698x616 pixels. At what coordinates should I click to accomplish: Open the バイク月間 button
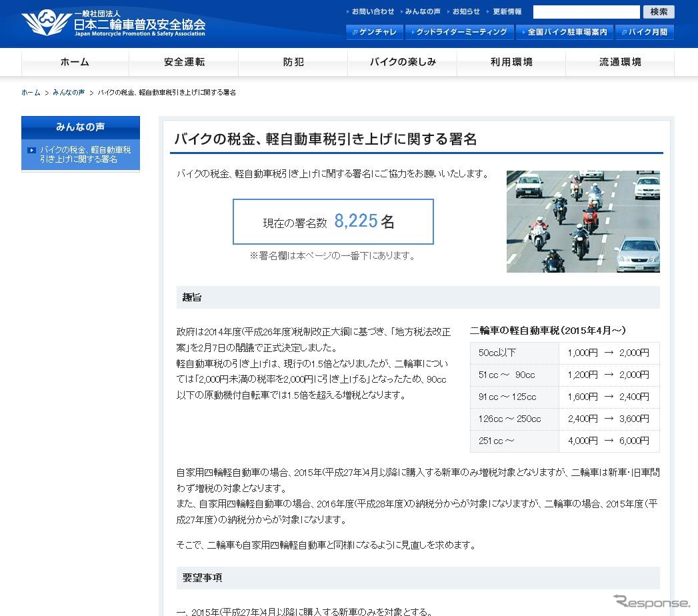(645, 32)
